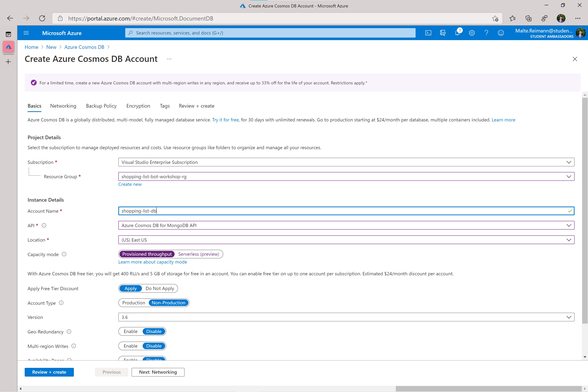The width and height of the screenshot is (588, 392).
Task: Click the Next: Networking button
Action: point(158,372)
